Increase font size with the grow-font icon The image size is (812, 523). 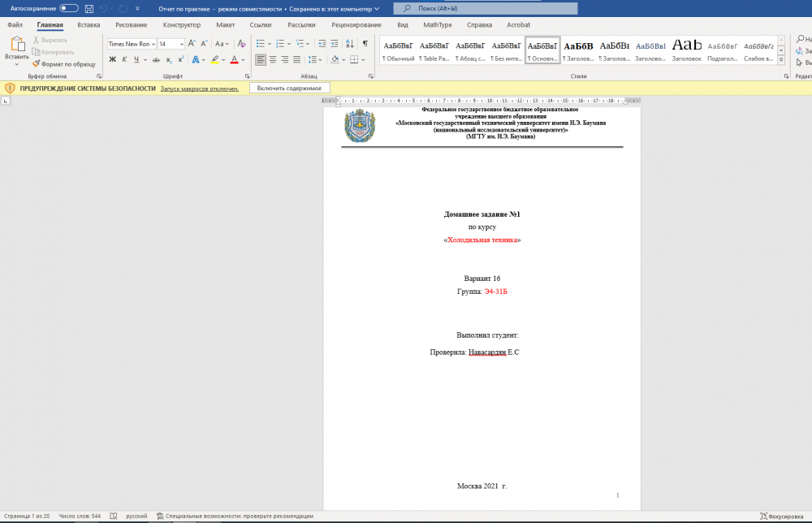(192, 44)
